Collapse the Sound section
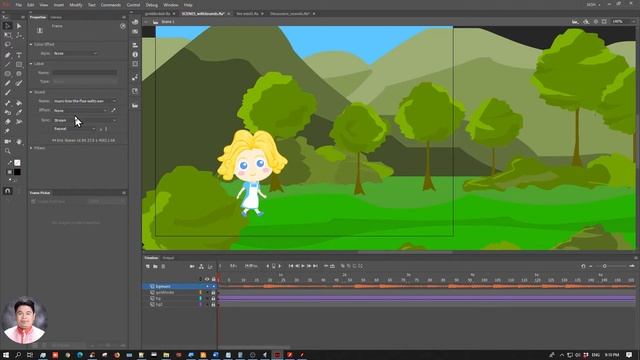Viewport: 640px width, 360px height. point(31,92)
